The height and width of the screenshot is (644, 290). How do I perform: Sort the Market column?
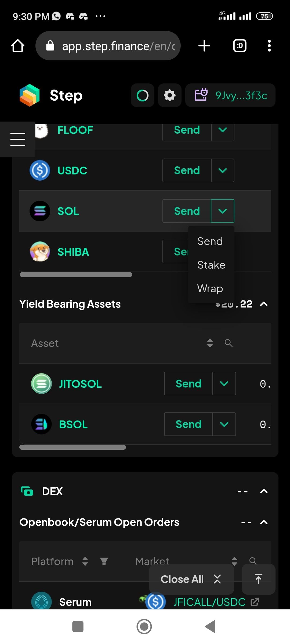(x=234, y=561)
